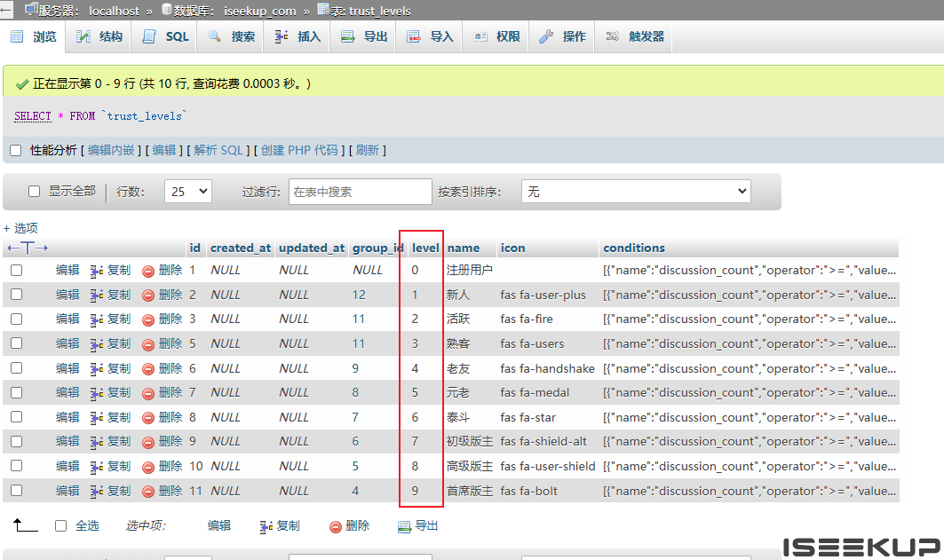Viewport: 944px width, 560px height.
Task: Click the database icon beside iseekup_com breadcrumb
Action: click(x=167, y=10)
